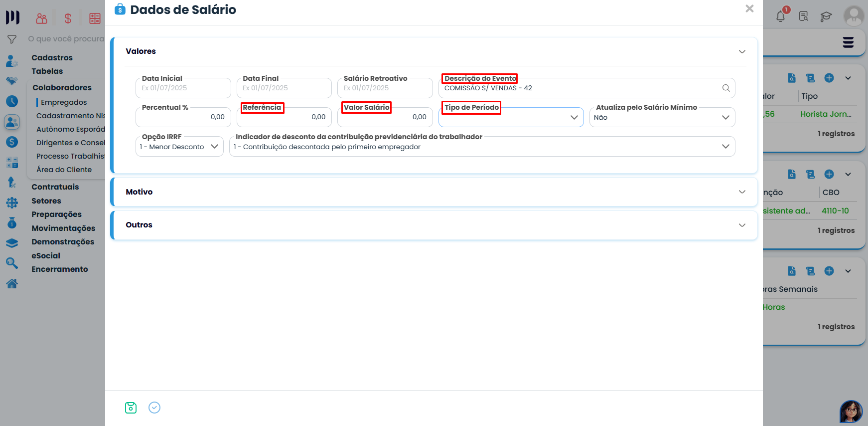Click the handshake sidebar icon

click(x=12, y=81)
